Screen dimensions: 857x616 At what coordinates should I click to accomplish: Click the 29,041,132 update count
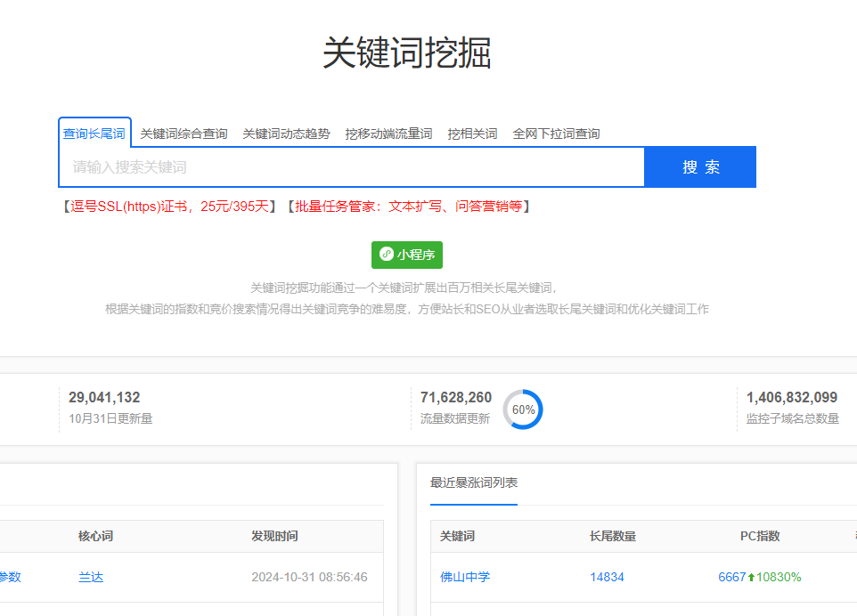tap(104, 398)
